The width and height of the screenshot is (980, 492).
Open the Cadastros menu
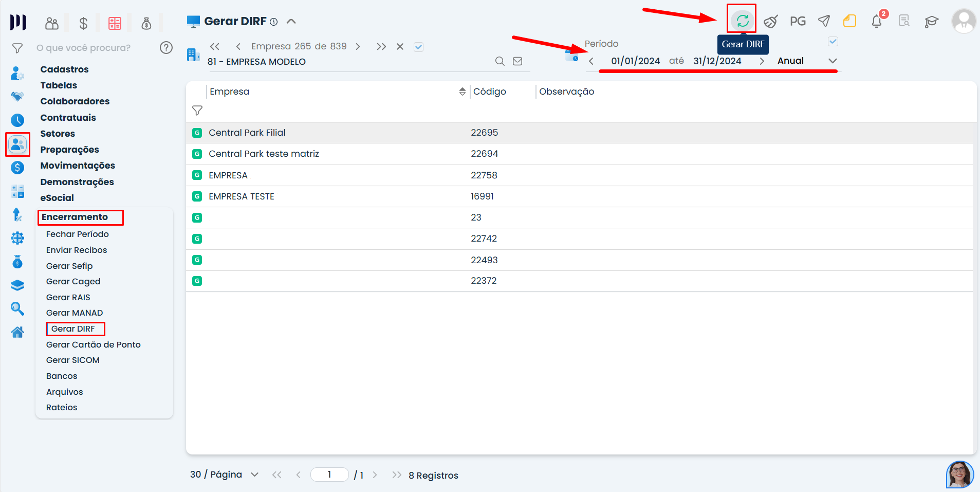click(x=64, y=69)
